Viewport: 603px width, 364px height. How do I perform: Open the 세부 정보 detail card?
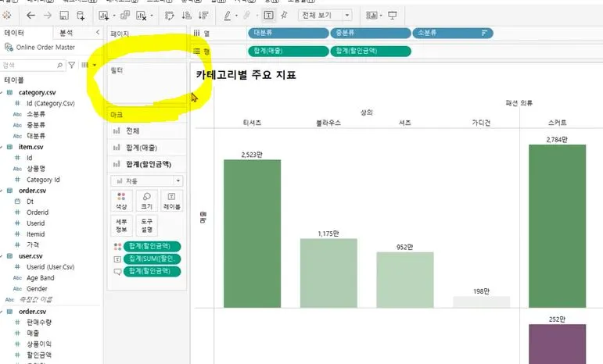pos(121,226)
